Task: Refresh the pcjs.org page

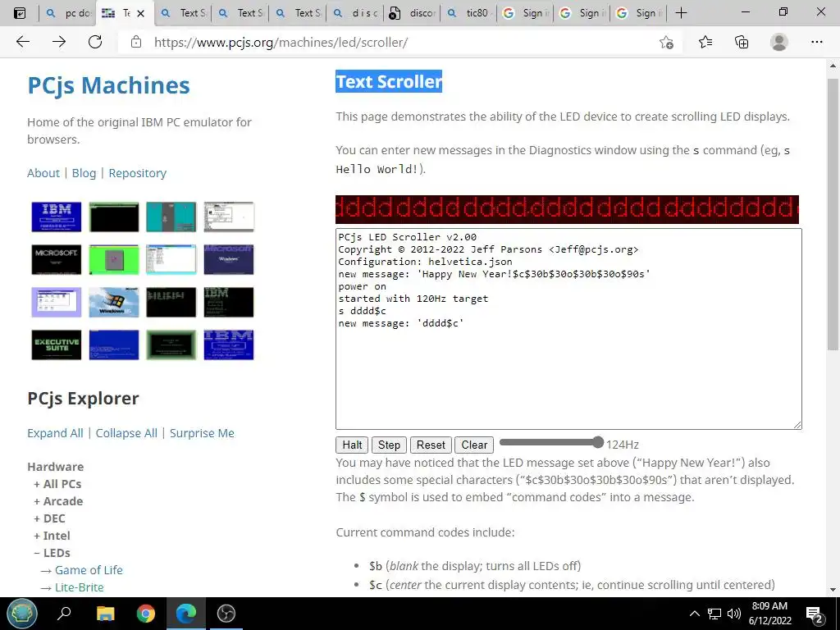Action: pyautogui.click(x=95, y=42)
